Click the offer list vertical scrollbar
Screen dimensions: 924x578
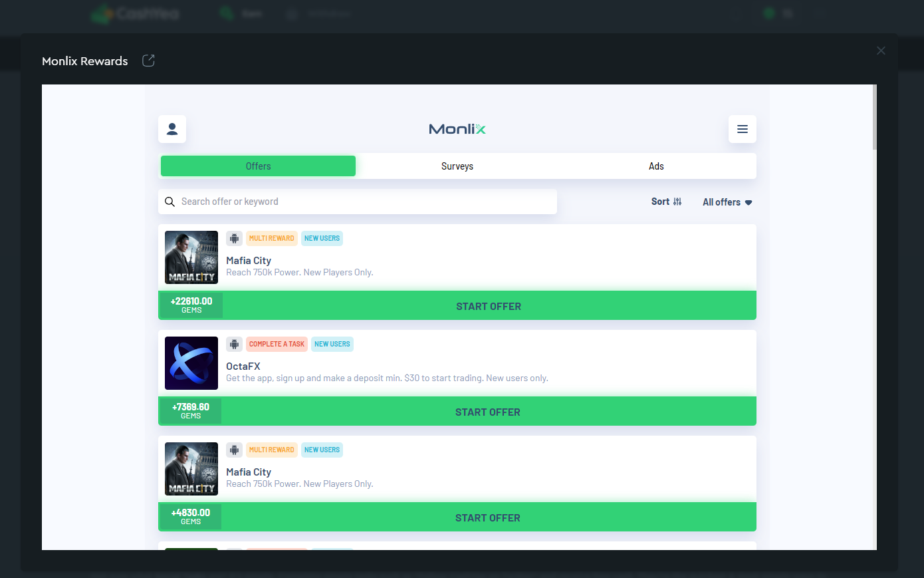pyautogui.click(x=875, y=117)
